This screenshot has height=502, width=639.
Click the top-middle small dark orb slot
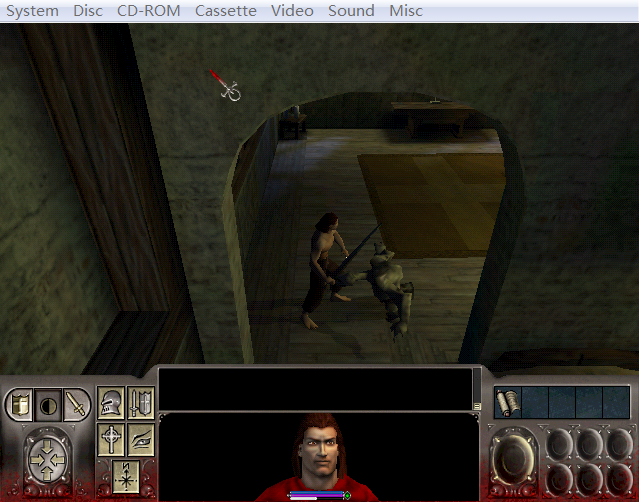coord(589,443)
